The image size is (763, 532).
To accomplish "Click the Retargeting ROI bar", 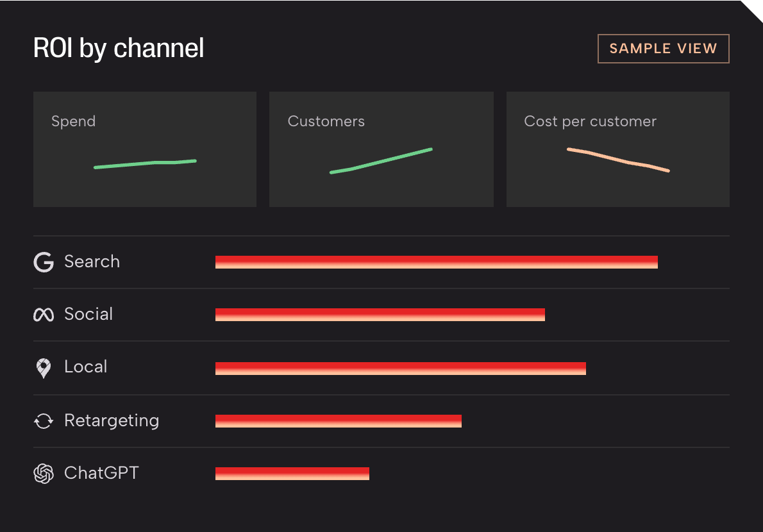I will pos(338,421).
